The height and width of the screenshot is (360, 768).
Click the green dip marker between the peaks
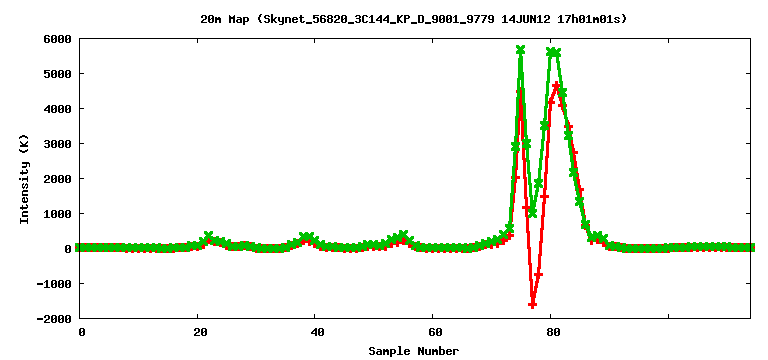[532, 213]
